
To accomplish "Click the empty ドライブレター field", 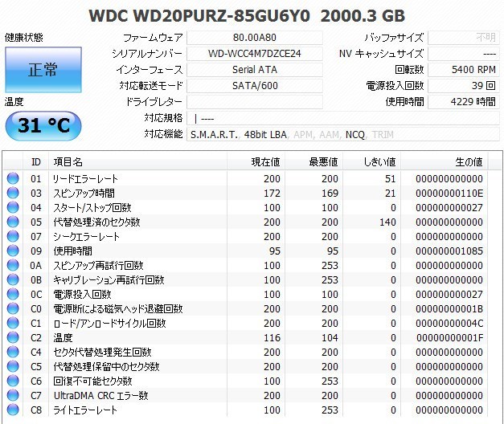I will point(255,102).
